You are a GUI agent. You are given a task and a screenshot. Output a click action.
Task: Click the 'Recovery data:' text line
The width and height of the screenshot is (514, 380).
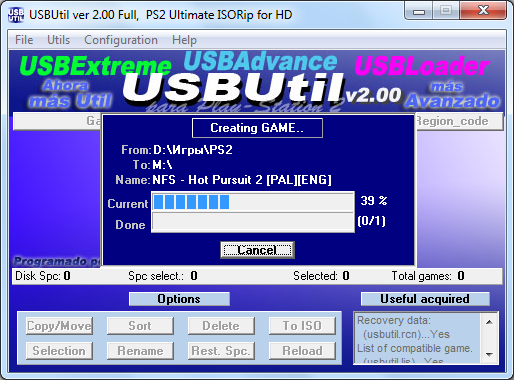pos(394,320)
